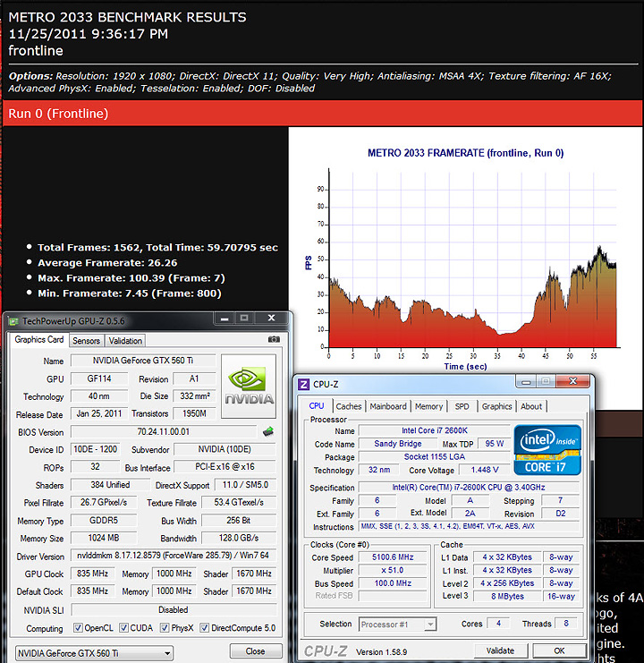This screenshot has height=663, width=644.
Task: Open the Memory tab in CPU-Z
Action: point(428,406)
